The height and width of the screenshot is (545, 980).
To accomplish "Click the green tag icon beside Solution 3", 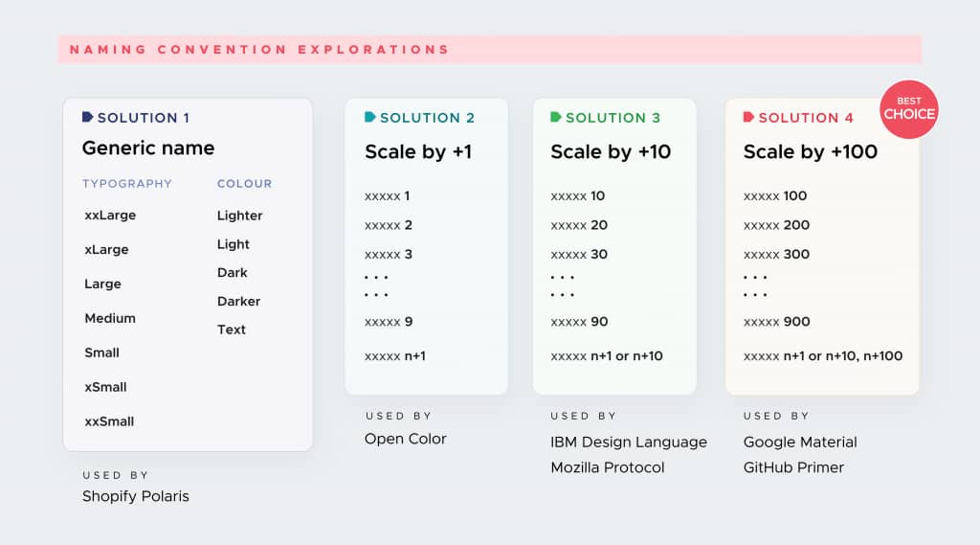I will [556, 117].
